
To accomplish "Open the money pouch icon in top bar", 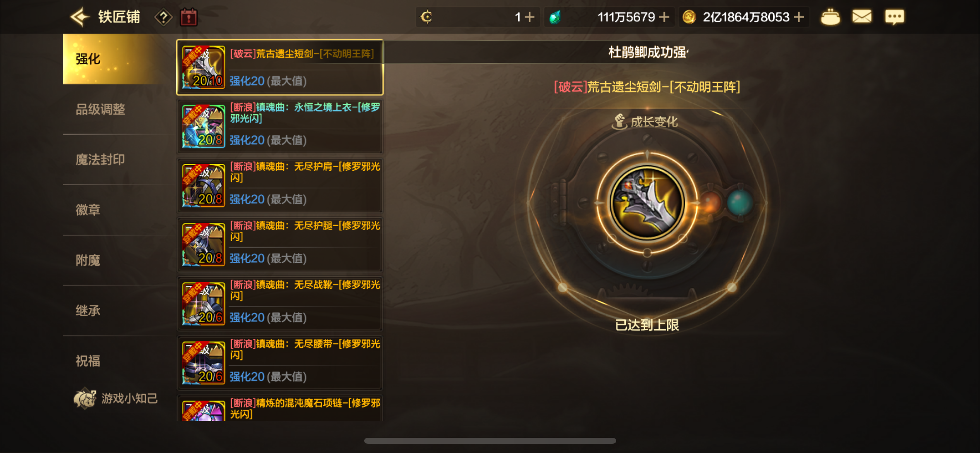I will coord(830,17).
